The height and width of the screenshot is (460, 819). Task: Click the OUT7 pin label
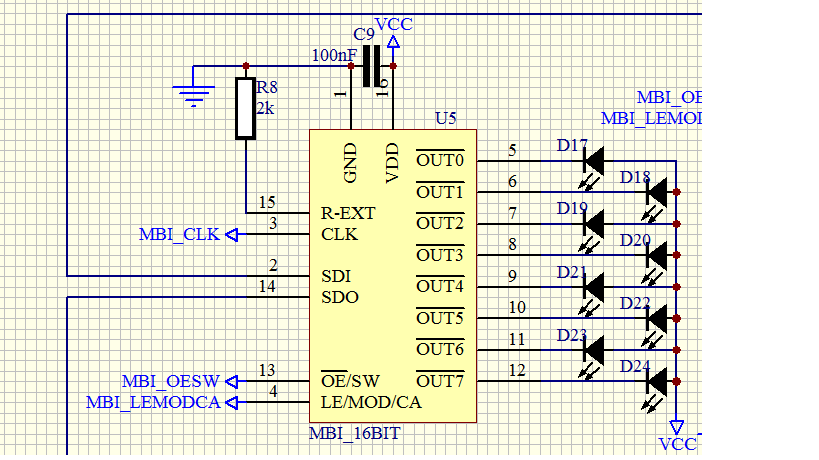(x=440, y=381)
